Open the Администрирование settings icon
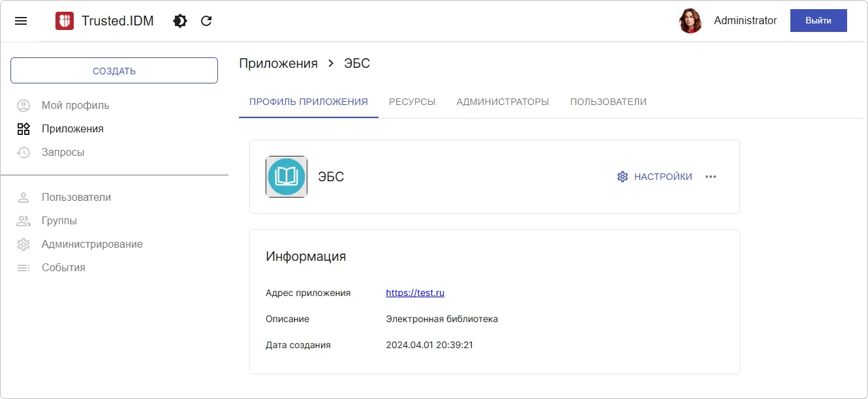This screenshot has width=868, height=399. click(x=23, y=244)
